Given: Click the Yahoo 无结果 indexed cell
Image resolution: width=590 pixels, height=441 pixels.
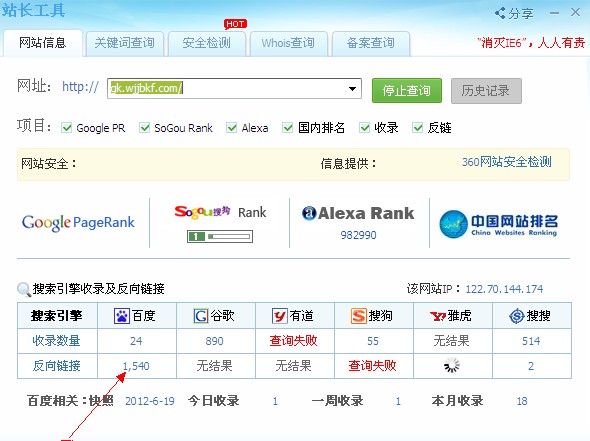Looking at the screenshot, I should [452, 341].
